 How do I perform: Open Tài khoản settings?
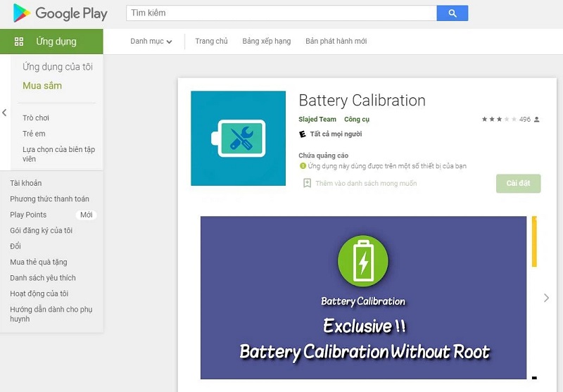[26, 183]
